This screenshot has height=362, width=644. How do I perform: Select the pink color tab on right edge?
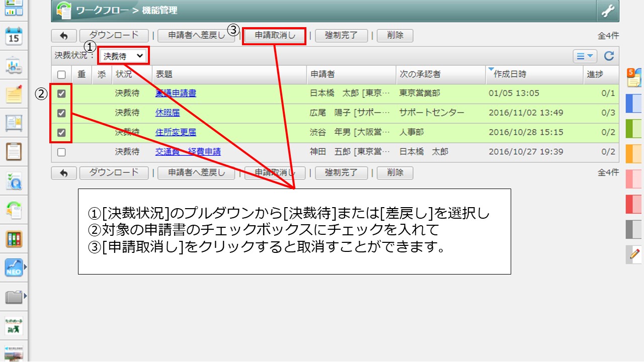(634, 179)
